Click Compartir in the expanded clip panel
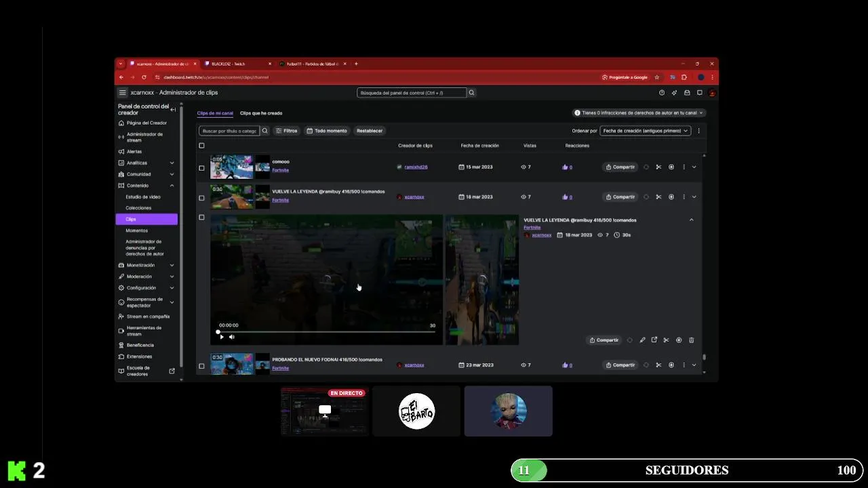Image resolution: width=868 pixels, height=488 pixels. click(604, 340)
